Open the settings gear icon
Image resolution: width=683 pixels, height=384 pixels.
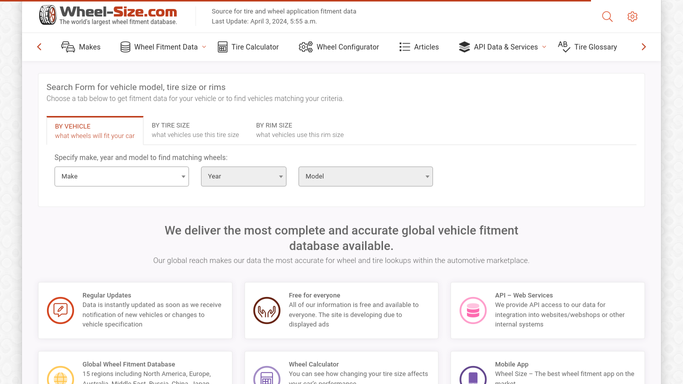coord(632,17)
